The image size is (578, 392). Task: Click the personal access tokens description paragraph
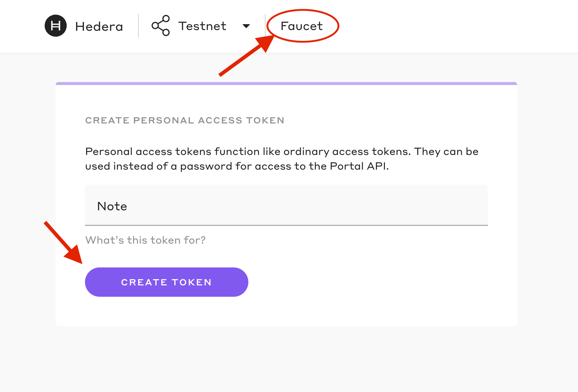click(x=282, y=159)
